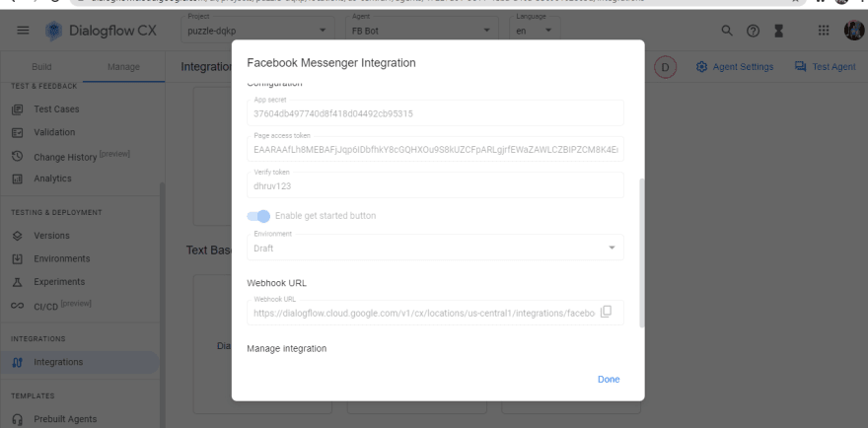Open the Project puzzle-dqkp dropdown
Viewport: 868px width, 428px height.
point(258,30)
